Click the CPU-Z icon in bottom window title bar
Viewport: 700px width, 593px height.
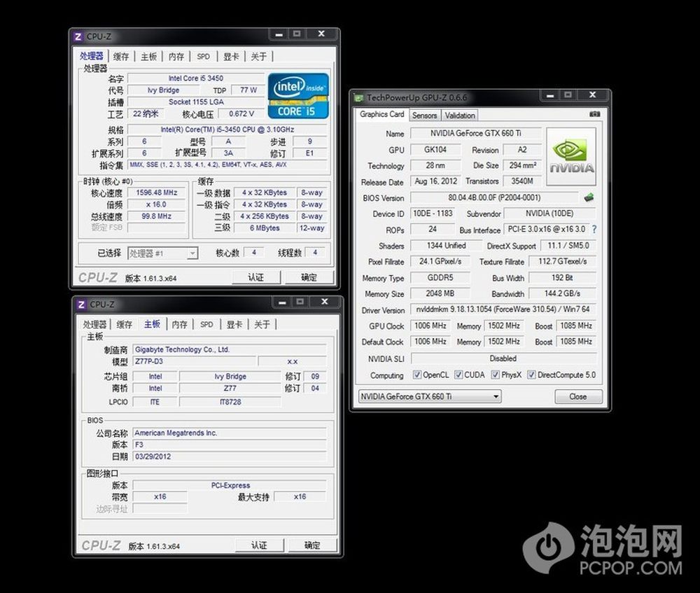coord(81,305)
